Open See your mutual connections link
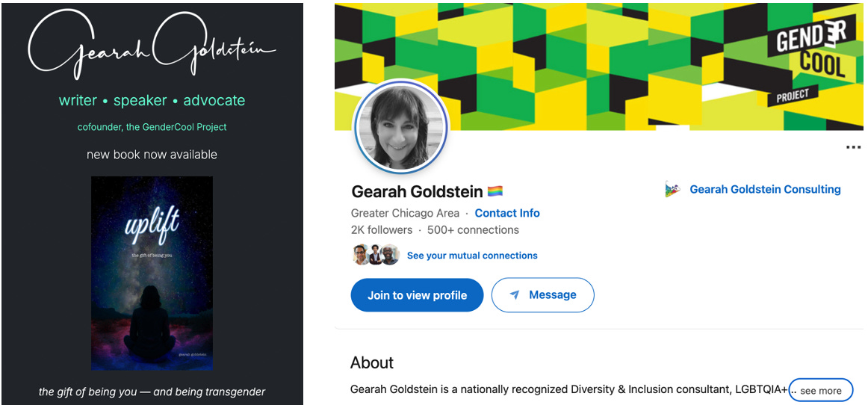 pos(472,256)
